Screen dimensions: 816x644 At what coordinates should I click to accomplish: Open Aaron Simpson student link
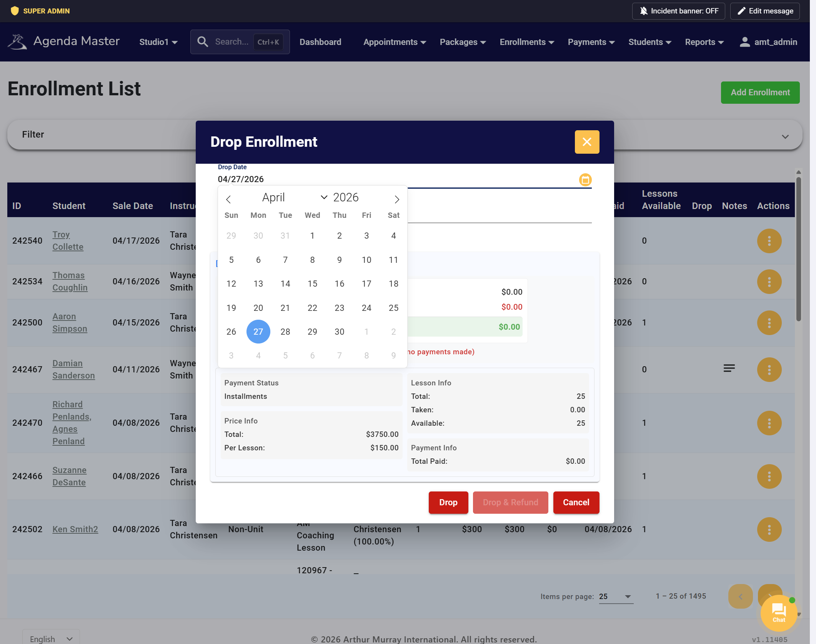(x=70, y=322)
